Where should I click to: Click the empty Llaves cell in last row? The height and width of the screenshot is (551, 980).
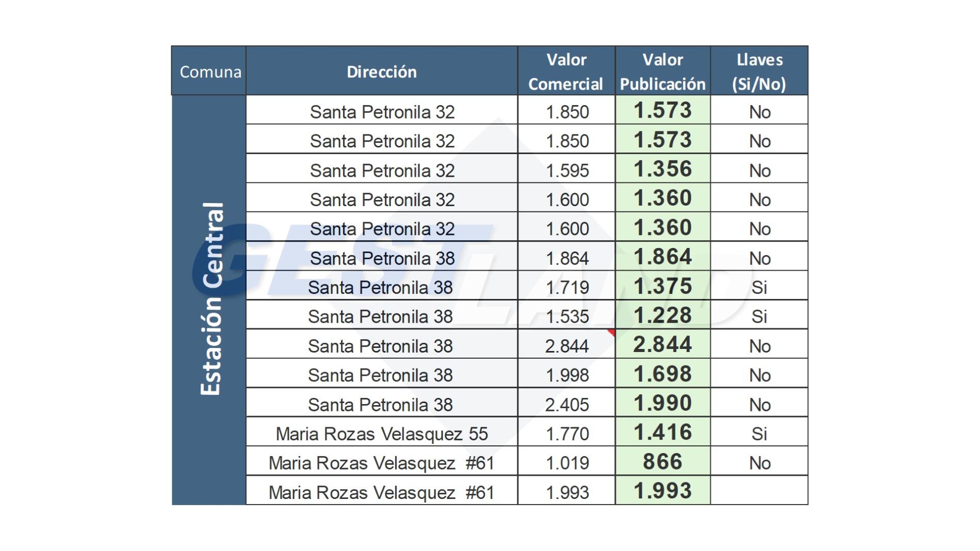point(759,491)
